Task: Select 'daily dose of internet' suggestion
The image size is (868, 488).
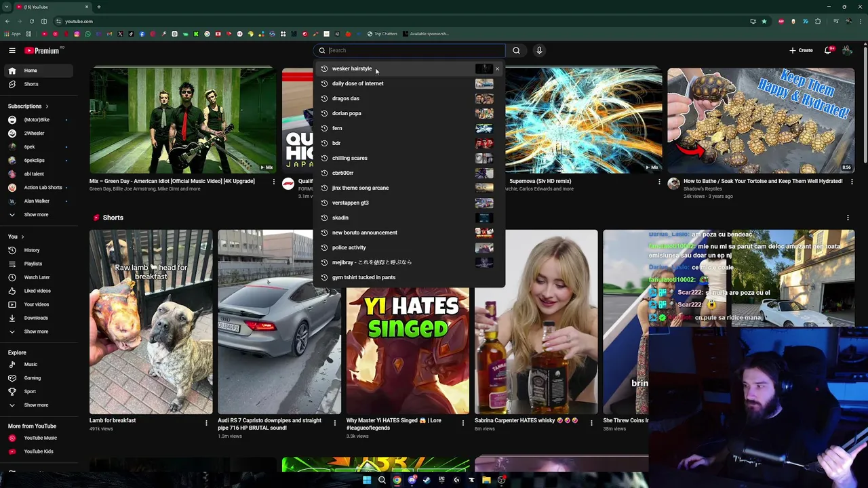Action: coord(410,83)
